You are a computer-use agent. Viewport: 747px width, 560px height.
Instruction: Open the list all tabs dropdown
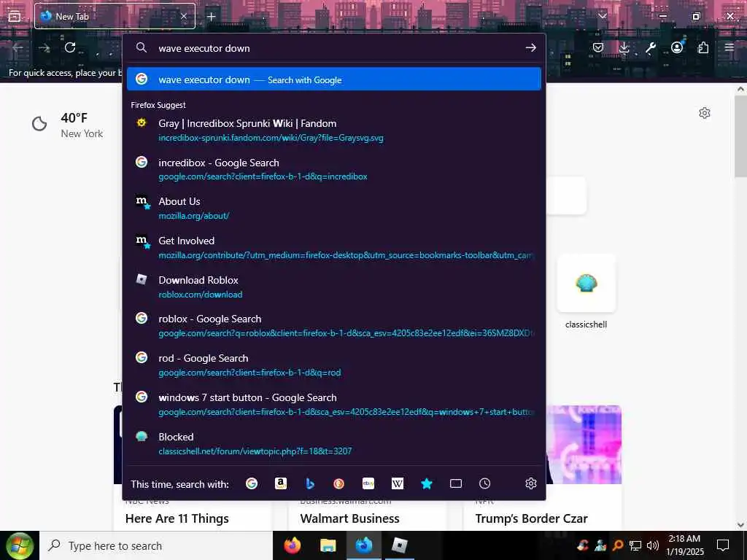(603, 16)
